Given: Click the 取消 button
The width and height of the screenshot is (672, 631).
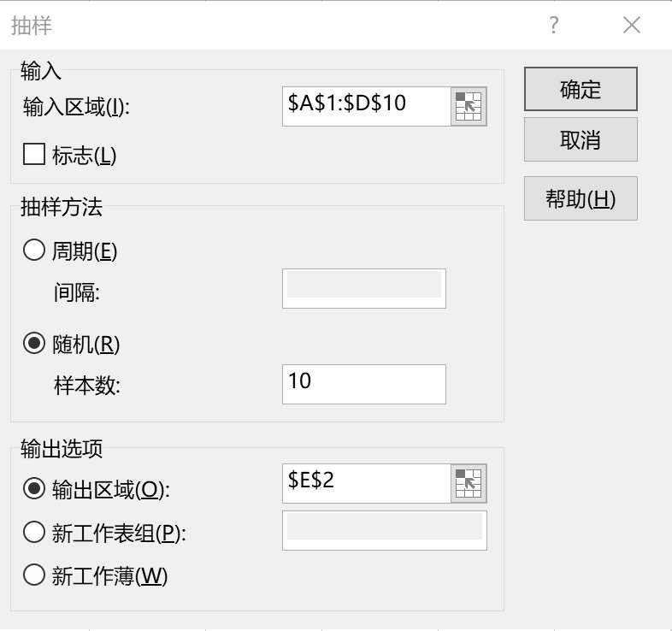Looking at the screenshot, I should 581,139.
